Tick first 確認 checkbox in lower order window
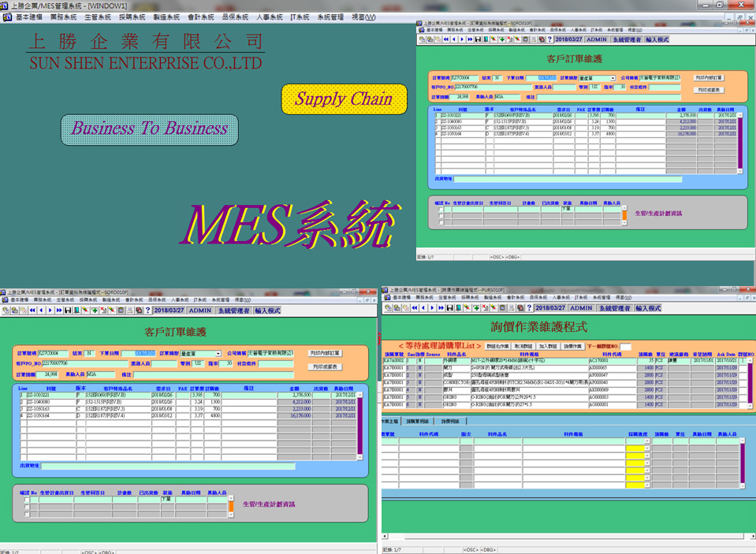 [27, 500]
